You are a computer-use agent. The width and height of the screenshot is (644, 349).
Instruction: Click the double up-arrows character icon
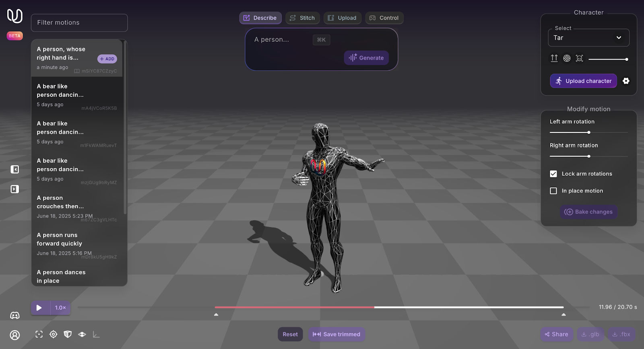pyautogui.click(x=554, y=58)
